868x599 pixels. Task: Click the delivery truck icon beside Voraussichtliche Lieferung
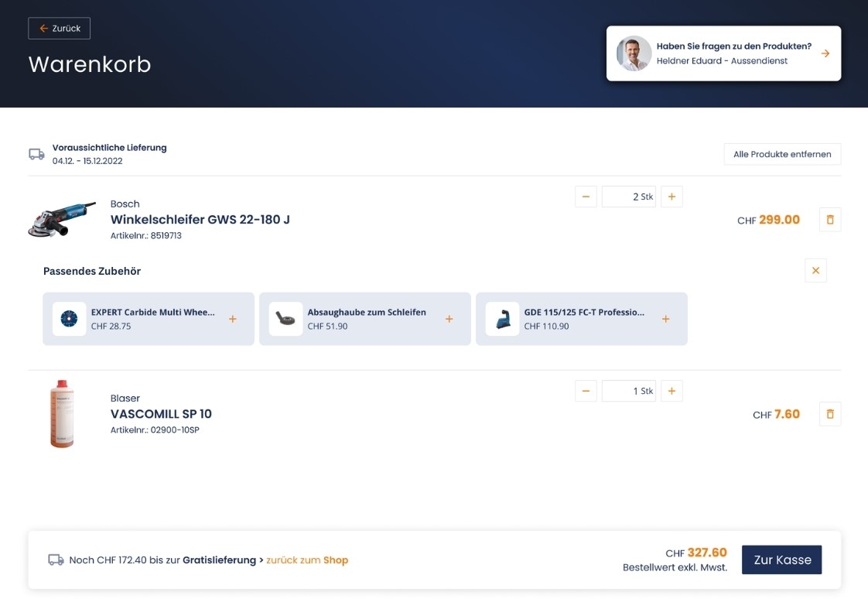click(x=36, y=154)
